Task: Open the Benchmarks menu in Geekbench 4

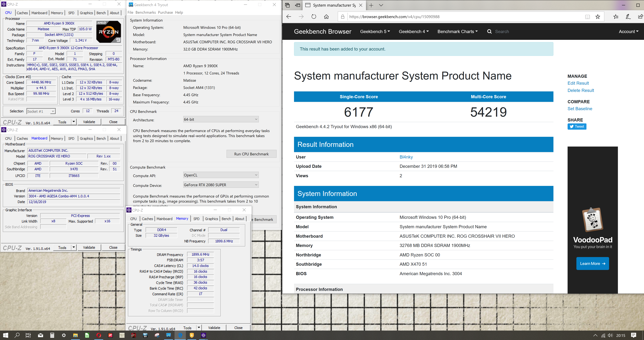Action: tap(145, 12)
